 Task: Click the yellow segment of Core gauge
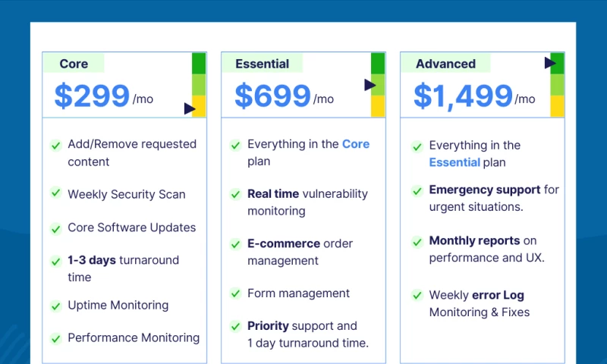pos(199,105)
